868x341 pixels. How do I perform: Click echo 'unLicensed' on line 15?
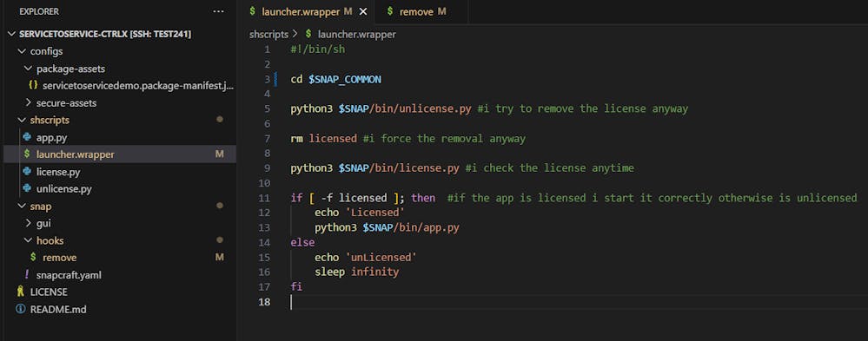[366, 258]
